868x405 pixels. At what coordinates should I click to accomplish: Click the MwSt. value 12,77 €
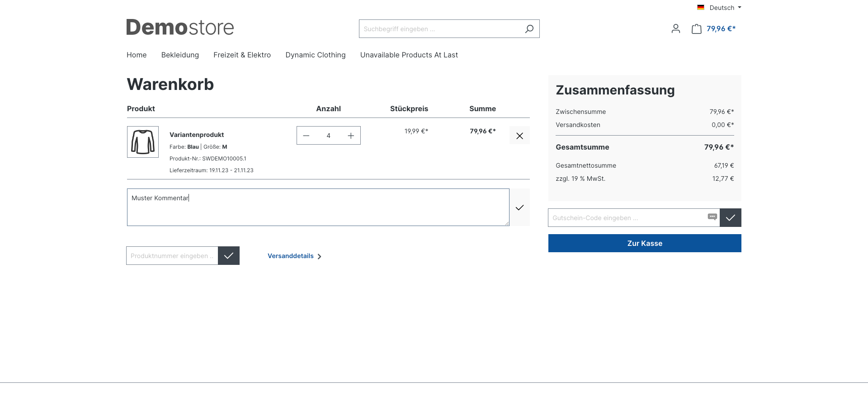723,179
